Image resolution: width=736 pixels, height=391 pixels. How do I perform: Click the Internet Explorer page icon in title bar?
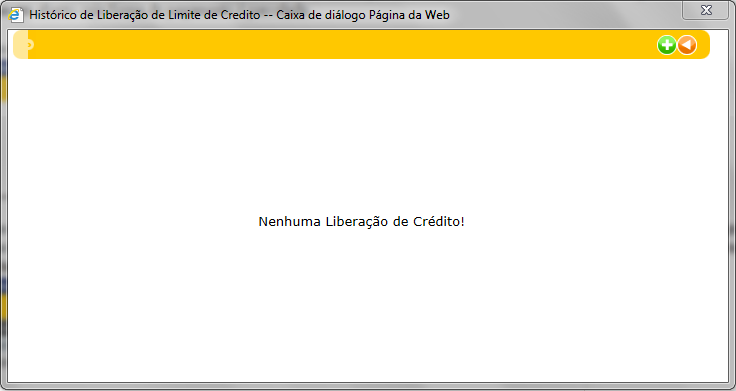(x=16, y=15)
